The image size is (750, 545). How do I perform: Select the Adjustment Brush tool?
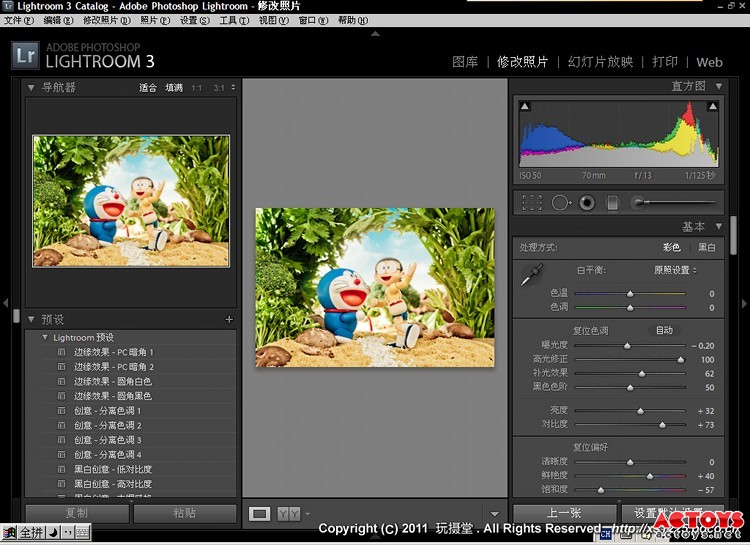pyautogui.click(x=673, y=202)
